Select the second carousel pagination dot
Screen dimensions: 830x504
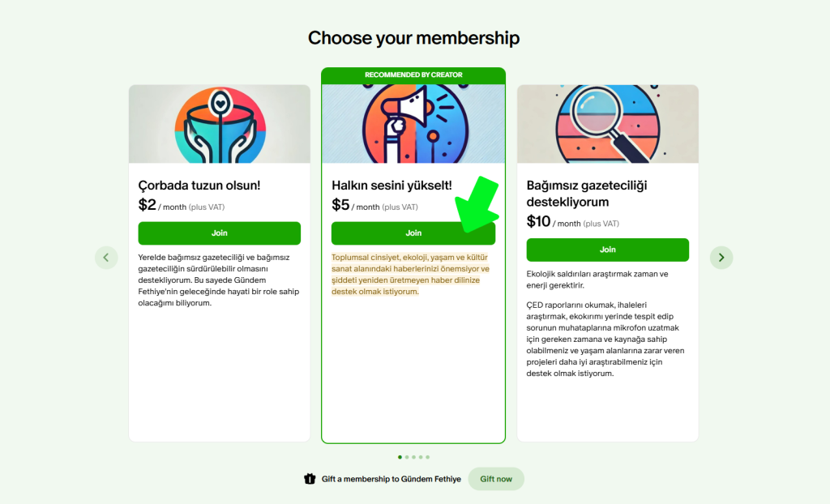(407, 457)
